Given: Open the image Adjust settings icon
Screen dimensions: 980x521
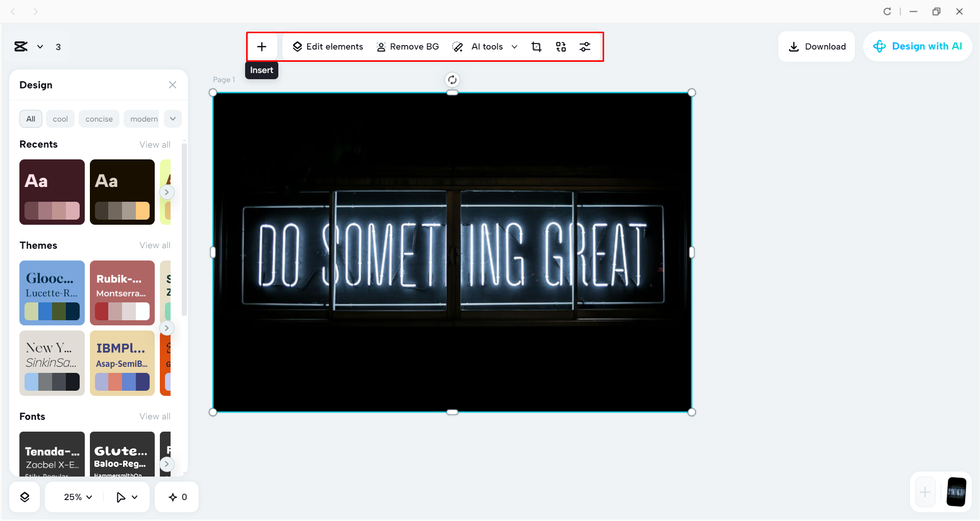Looking at the screenshot, I should pyautogui.click(x=585, y=46).
